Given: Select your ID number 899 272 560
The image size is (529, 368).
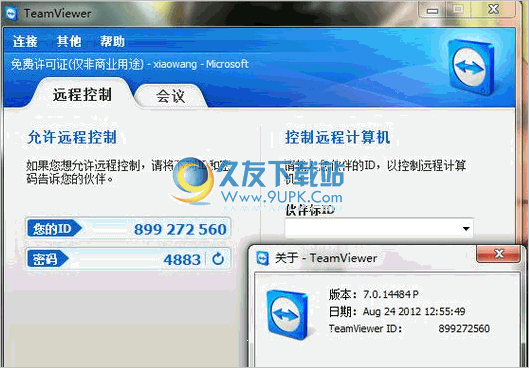Looking at the screenshot, I should point(180,229).
